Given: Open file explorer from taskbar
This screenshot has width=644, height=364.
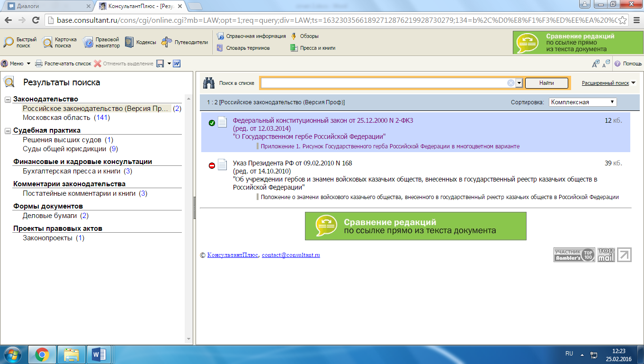Looking at the screenshot, I should pos(72,354).
